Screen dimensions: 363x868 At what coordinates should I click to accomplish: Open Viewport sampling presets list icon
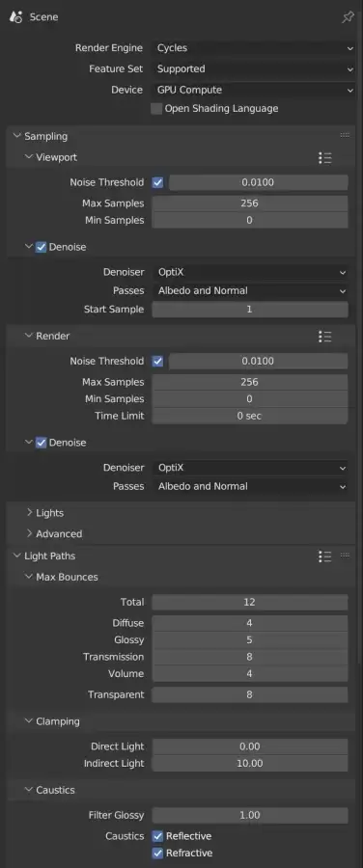point(325,158)
